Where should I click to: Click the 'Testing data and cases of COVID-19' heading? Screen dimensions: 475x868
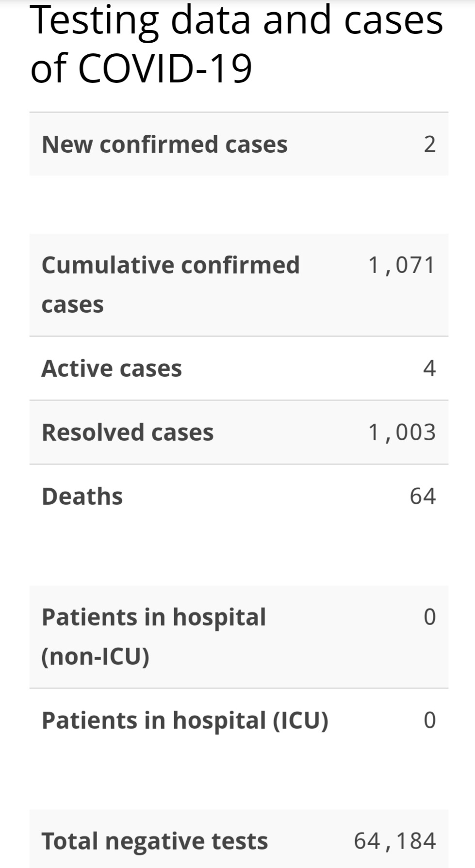(x=237, y=44)
